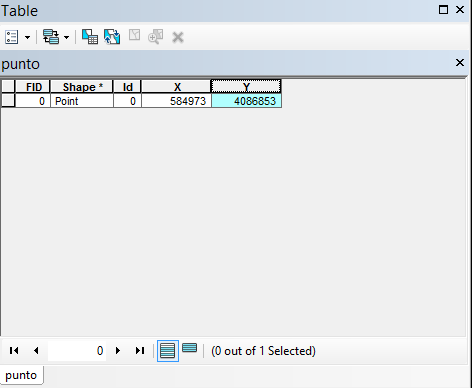The width and height of the screenshot is (472, 388).
Task: Show selected records view button
Action: pos(190,348)
